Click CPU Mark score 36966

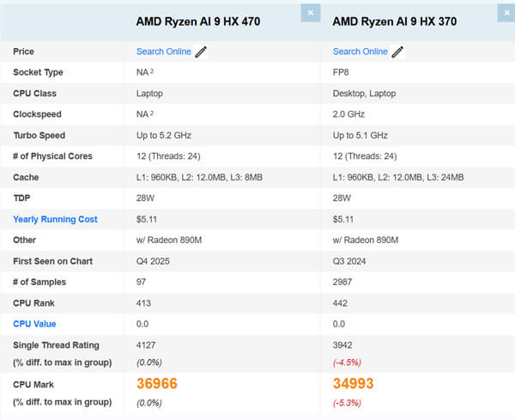pos(157,384)
